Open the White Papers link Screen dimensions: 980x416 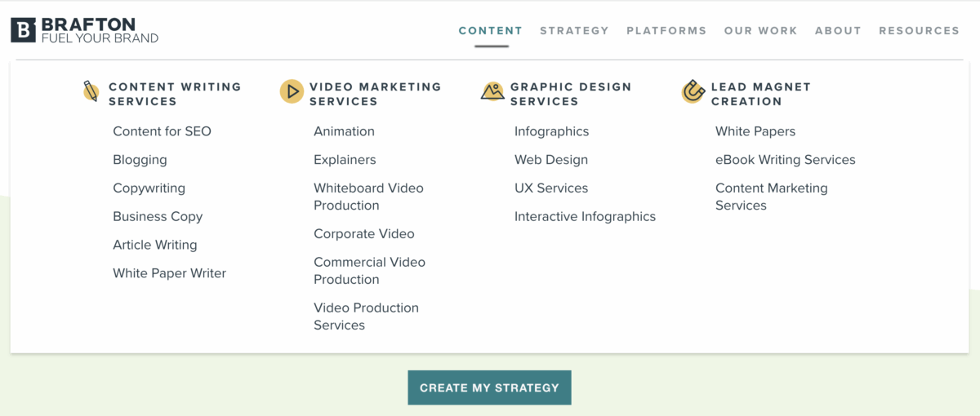(755, 131)
